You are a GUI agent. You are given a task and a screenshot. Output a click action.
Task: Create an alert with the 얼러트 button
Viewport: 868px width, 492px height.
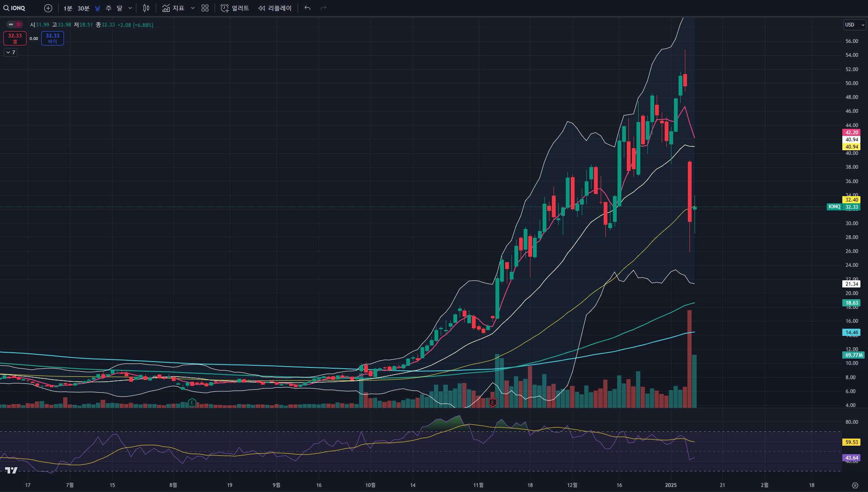235,8
